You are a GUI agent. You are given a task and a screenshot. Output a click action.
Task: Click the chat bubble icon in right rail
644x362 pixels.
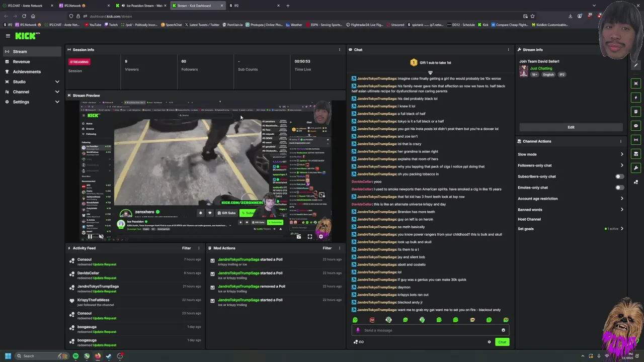[x=636, y=126]
